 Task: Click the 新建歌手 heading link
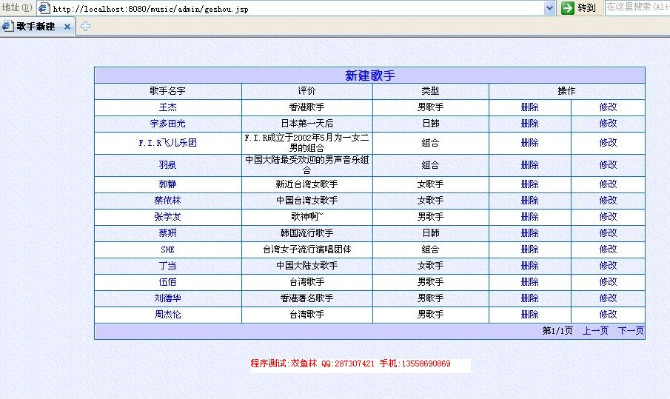[x=370, y=76]
